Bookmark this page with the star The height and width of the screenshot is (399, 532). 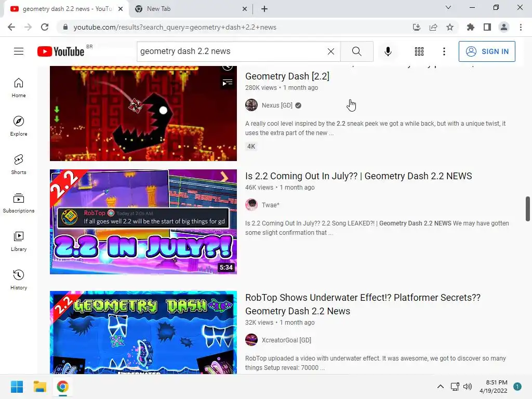450,27
